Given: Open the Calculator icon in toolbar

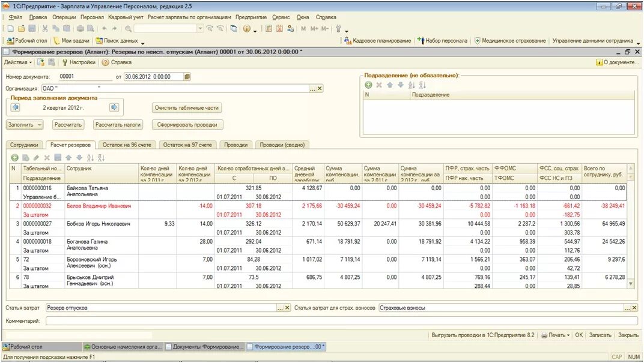Looking at the screenshot, I should point(269,29).
